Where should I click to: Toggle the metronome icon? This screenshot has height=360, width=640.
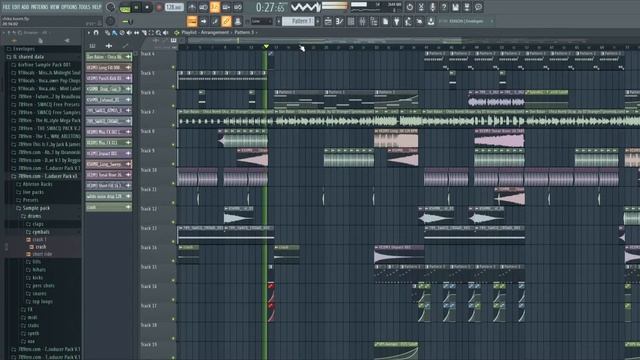192,7
